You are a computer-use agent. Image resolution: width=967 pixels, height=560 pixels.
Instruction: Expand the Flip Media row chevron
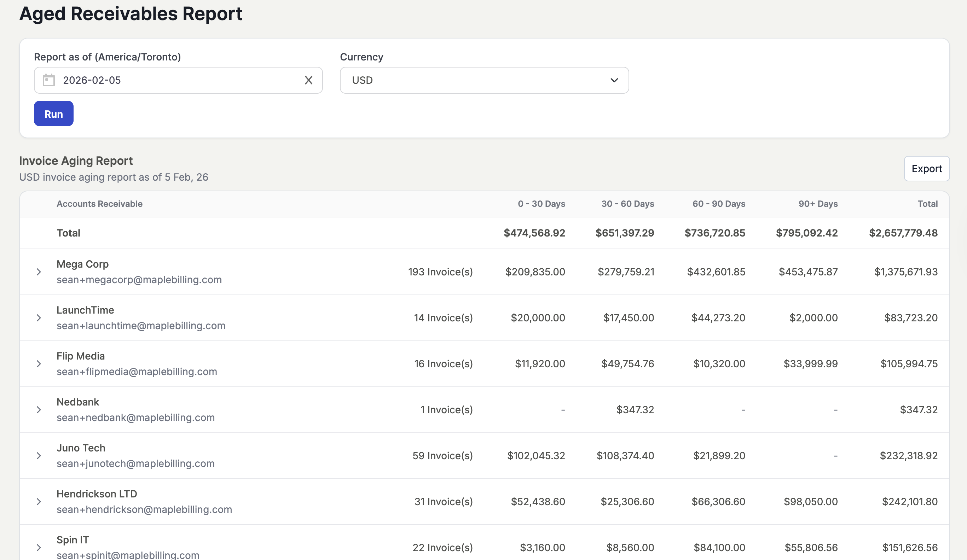pos(39,364)
